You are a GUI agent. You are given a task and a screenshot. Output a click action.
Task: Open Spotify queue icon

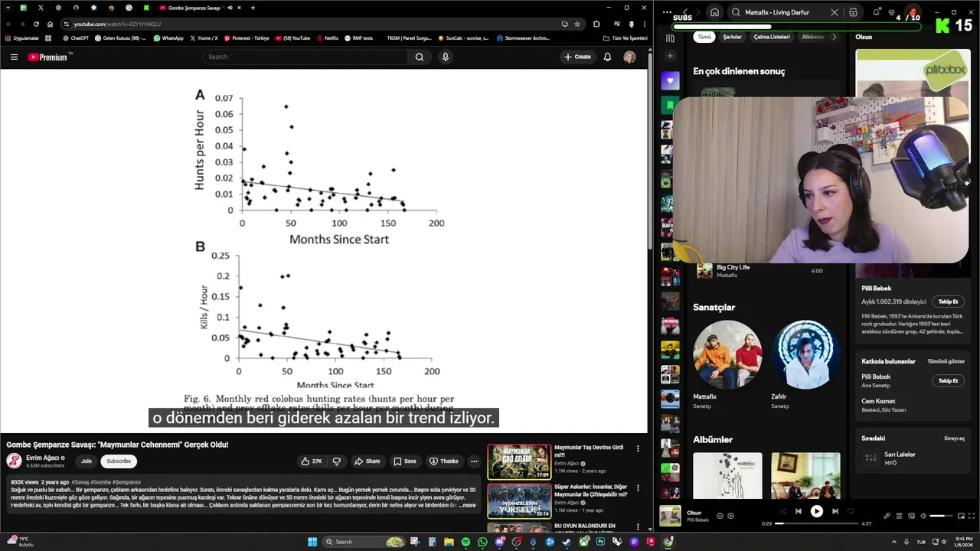point(900,516)
